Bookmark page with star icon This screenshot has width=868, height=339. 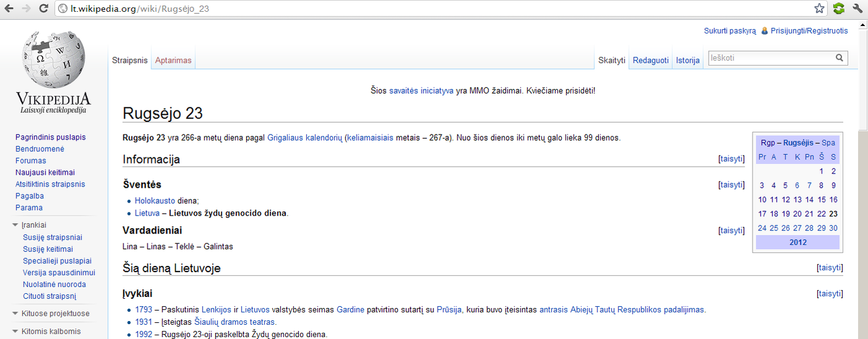click(819, 9)
